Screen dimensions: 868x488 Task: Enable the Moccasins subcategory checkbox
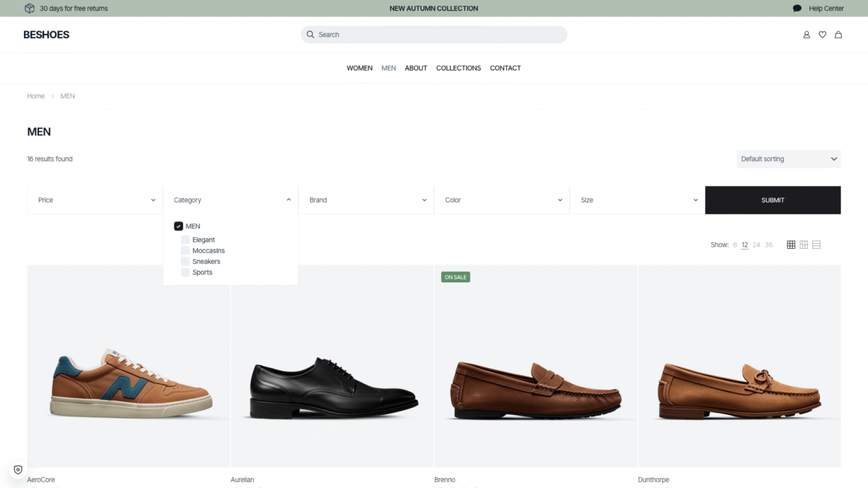click(186, 251)
